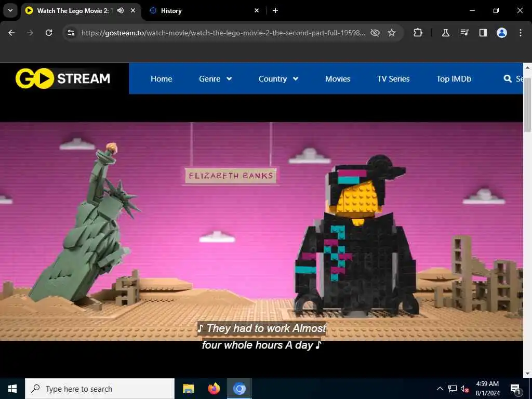This screenshot has height=399, width=532.
Task: Toggle the browser side panel
Action: point(483,33)
